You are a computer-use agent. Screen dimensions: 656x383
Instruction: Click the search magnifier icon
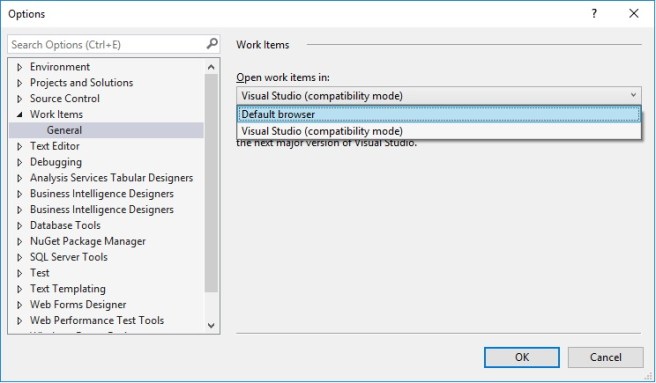click(x=212, y=44)
